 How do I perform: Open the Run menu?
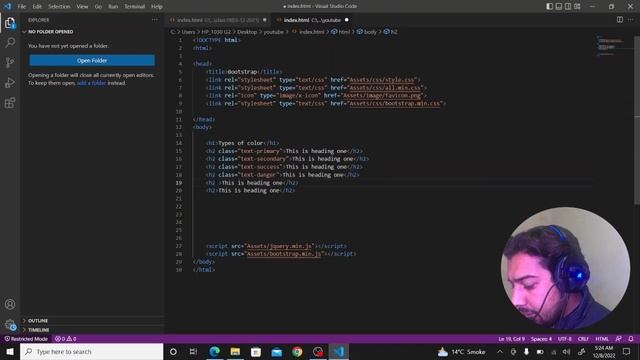tap(113, 7)
